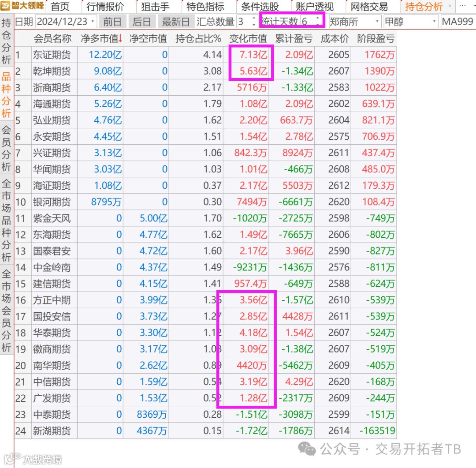The height and width of the screenshot is (468, 476).
Task: Open the 条件选股 tab
Action: pos(260,6)
